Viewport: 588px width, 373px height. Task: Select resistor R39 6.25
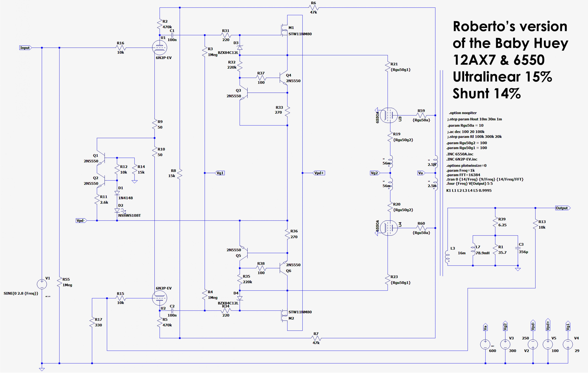(495, 222)
